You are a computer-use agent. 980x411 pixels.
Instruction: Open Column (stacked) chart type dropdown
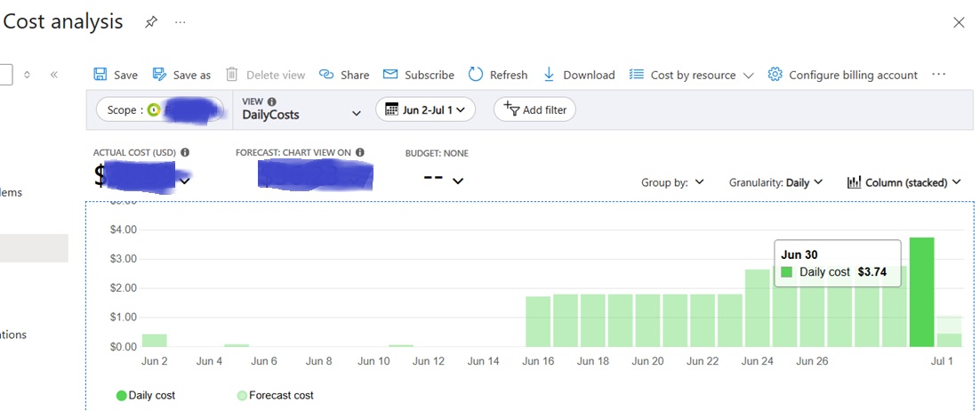click(904, 182)
